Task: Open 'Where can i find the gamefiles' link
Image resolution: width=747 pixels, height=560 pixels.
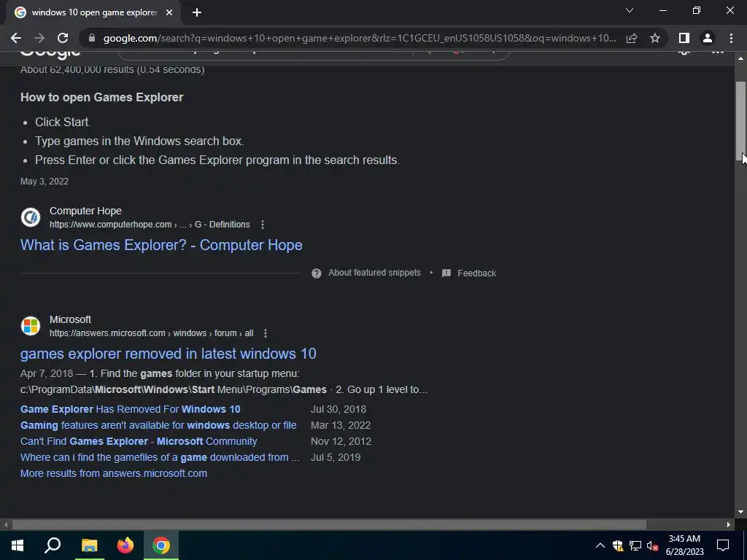Action: 160,458
